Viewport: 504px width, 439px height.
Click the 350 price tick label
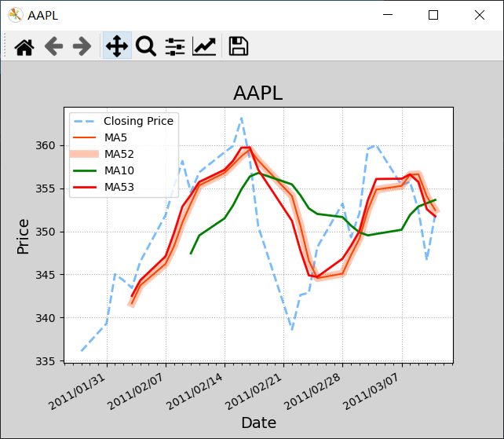pyautogui.click(x=46, y=232)
